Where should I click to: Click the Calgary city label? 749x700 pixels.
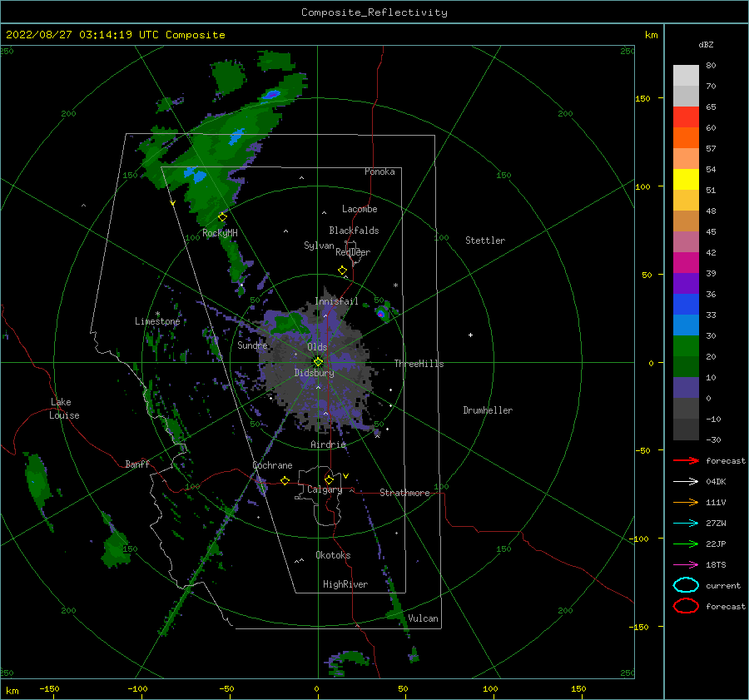[x=325, y=489]
